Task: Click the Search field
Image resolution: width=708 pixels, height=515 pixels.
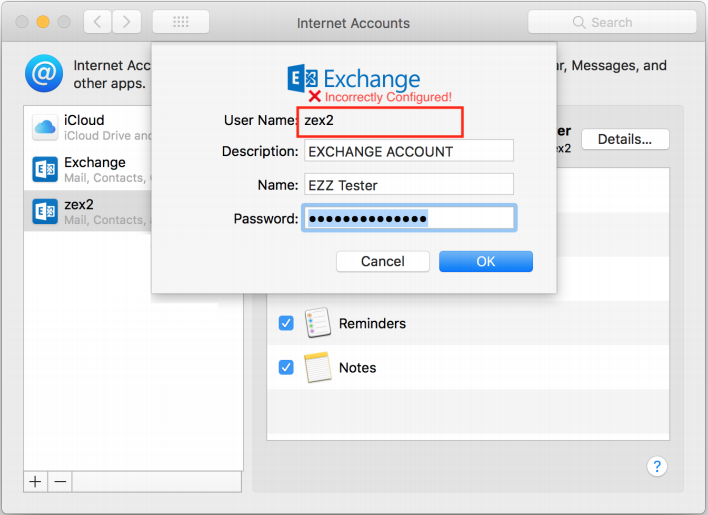Action: coord(612,22)
